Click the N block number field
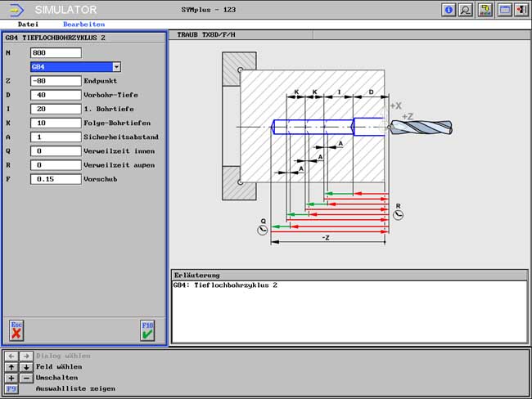Image resolution: width=532 pixels, height=399 pixels. [x=55, y=53]
